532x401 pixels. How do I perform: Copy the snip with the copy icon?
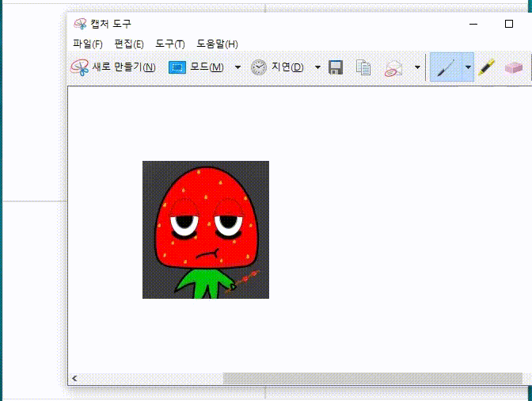(x=363, y=67)
